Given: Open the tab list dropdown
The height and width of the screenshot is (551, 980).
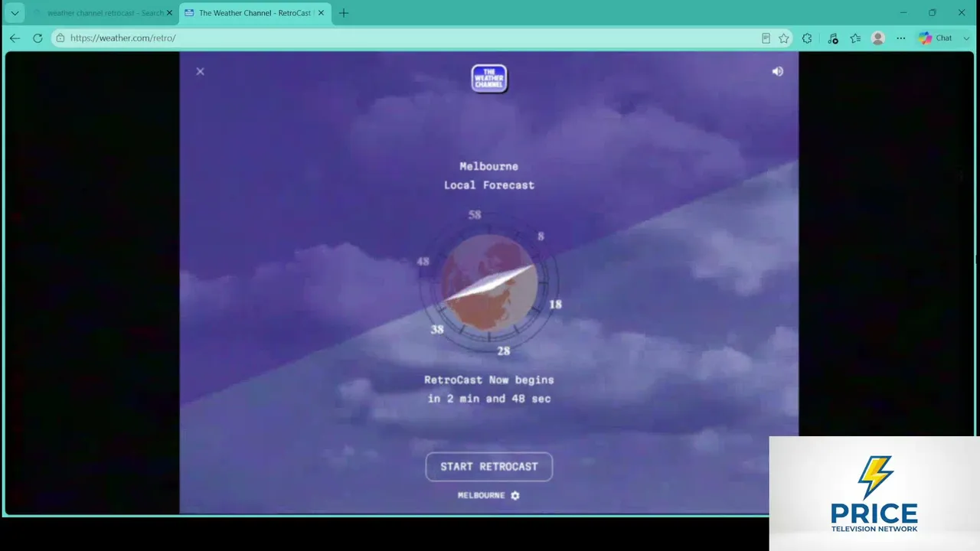Looking at the screenshot, I should tap(15, 13).
